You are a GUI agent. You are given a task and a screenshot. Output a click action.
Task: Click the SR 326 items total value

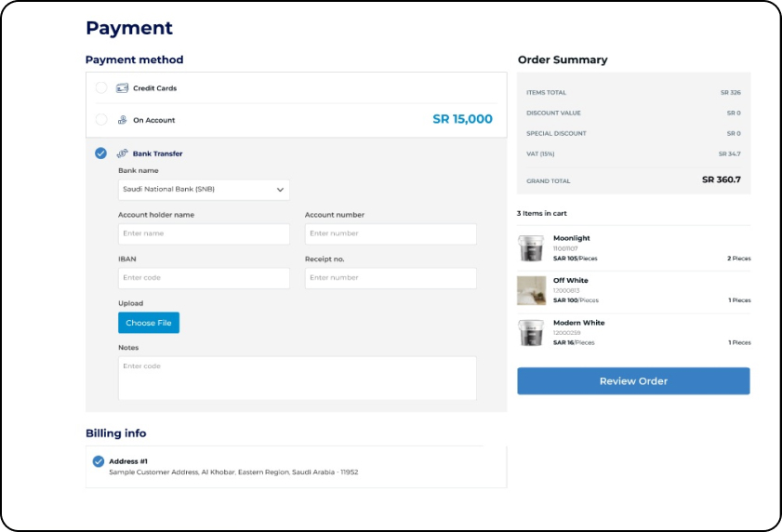coord(731,92)
